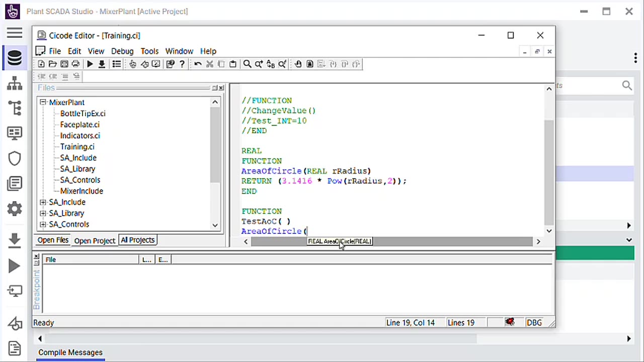The height and width of the screenshot is (362, 644).
Task: Expand the SA_Include project node
Action: point(43,202)
